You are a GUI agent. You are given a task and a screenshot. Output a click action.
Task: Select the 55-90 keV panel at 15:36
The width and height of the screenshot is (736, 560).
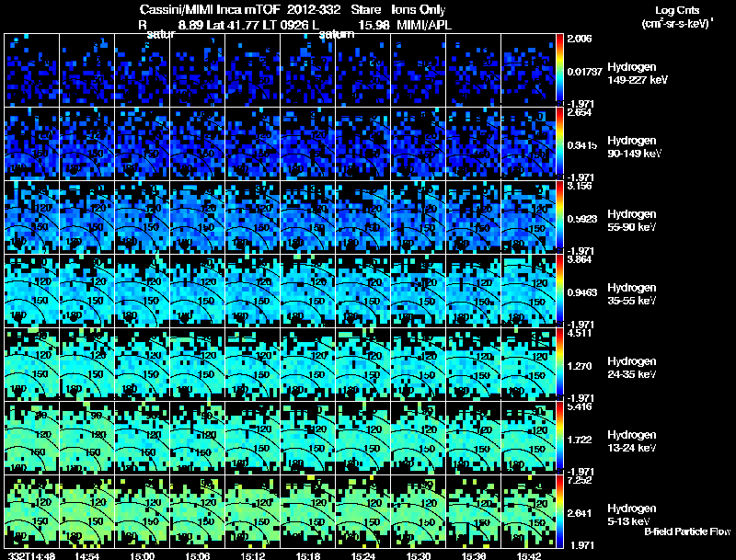pos(473,217)
